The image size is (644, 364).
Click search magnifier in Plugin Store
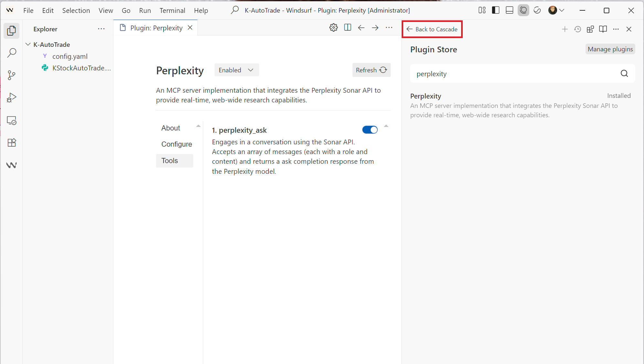(x=624, y=74)
